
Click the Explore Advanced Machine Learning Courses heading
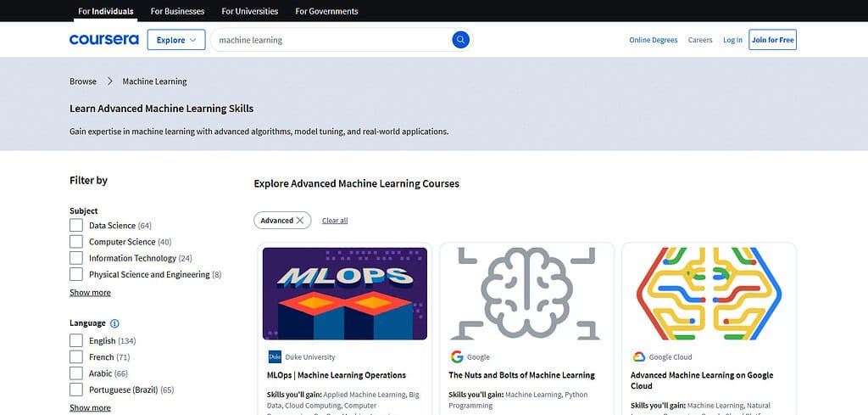(357, 183)
